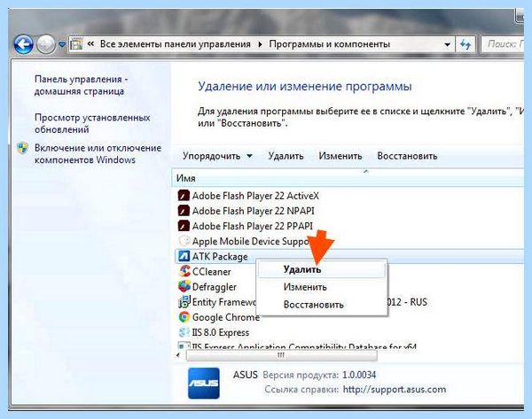This screenshot has width=532, height=419.
Task: Open 'Панель управления - домашняя страница' link
Action: point(81,85)
